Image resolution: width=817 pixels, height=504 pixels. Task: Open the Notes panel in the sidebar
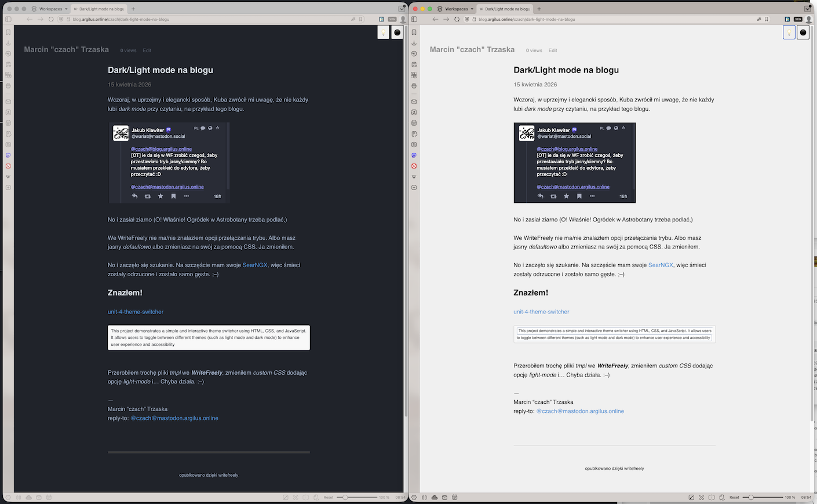[x=8, y=64]
